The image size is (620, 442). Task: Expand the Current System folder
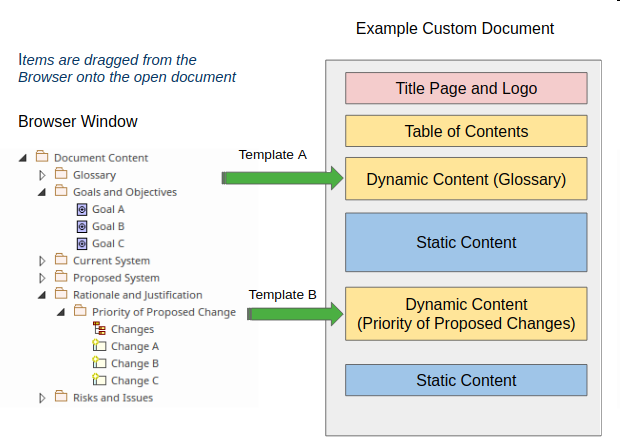42,261
